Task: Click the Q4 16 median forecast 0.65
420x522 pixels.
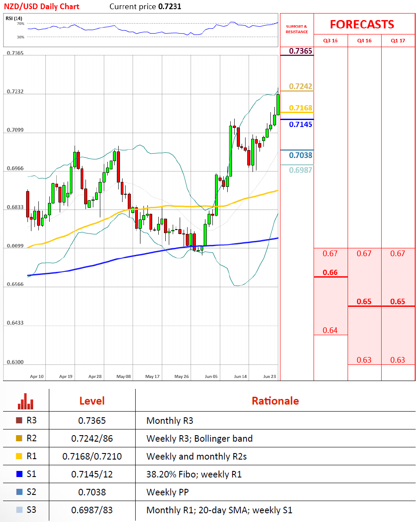Action: [x=364, y=302]
